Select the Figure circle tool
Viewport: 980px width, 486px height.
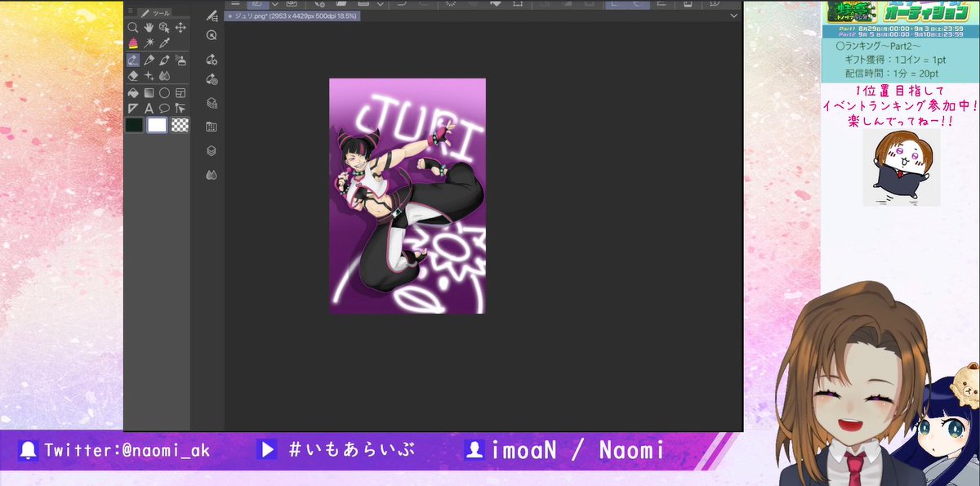[x=164, y=92]
